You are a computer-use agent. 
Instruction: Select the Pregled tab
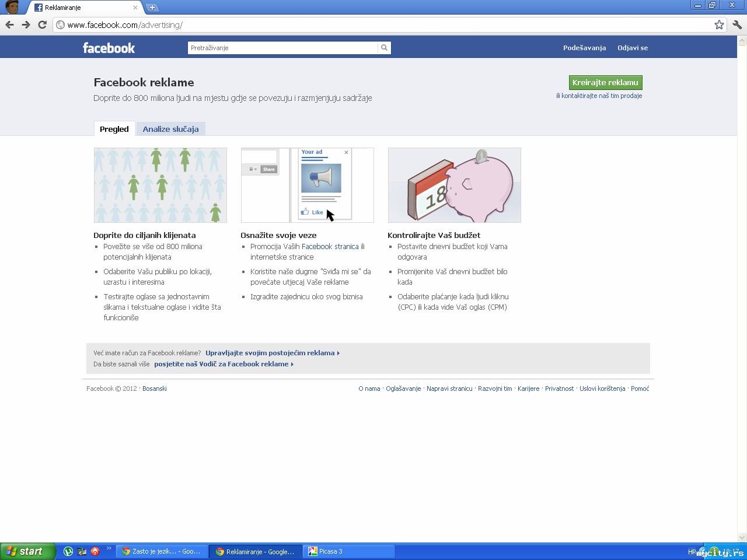pos(114,129)
